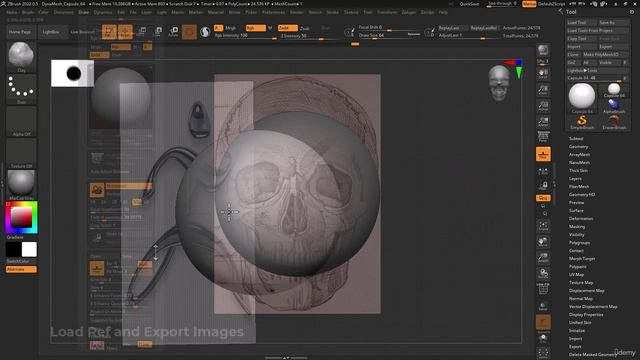Expand the Subtool sub-palette
The image size is (640, 360).
pos(576,139)
